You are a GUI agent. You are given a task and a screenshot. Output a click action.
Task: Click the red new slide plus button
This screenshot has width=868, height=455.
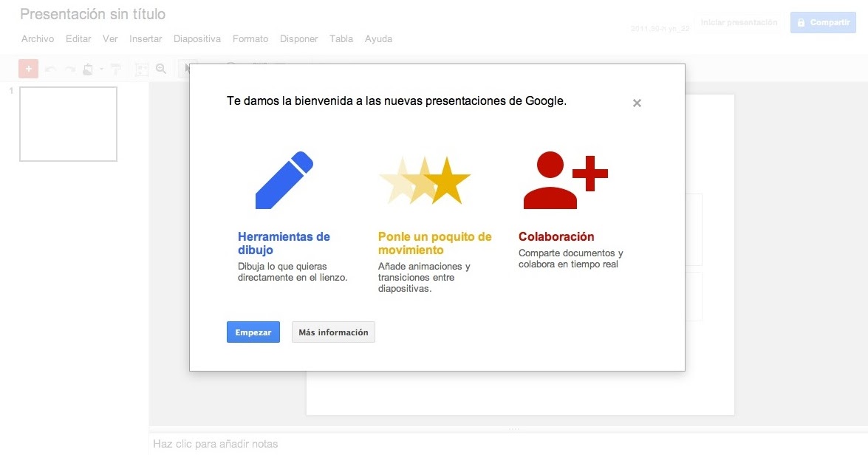28,69
